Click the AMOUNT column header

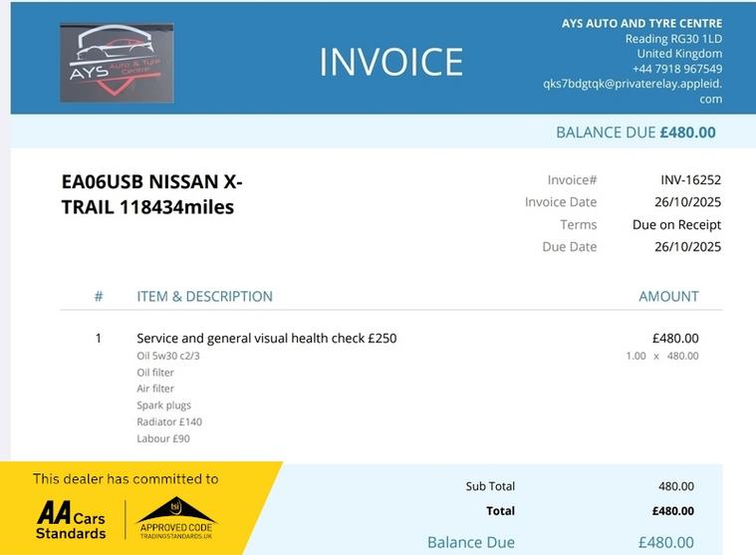[668, 296]
